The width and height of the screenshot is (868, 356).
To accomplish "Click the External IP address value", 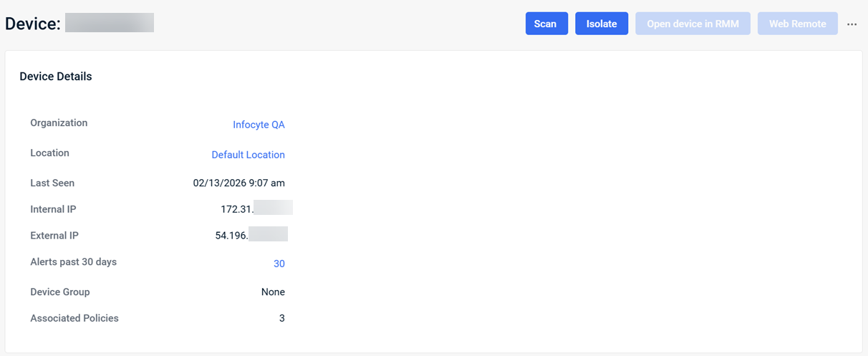I will [251, 235].
